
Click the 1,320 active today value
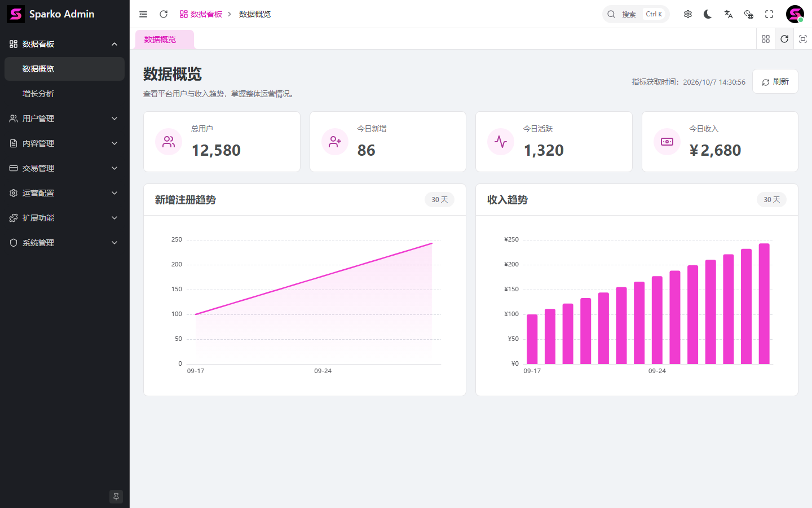coord(544,150)
